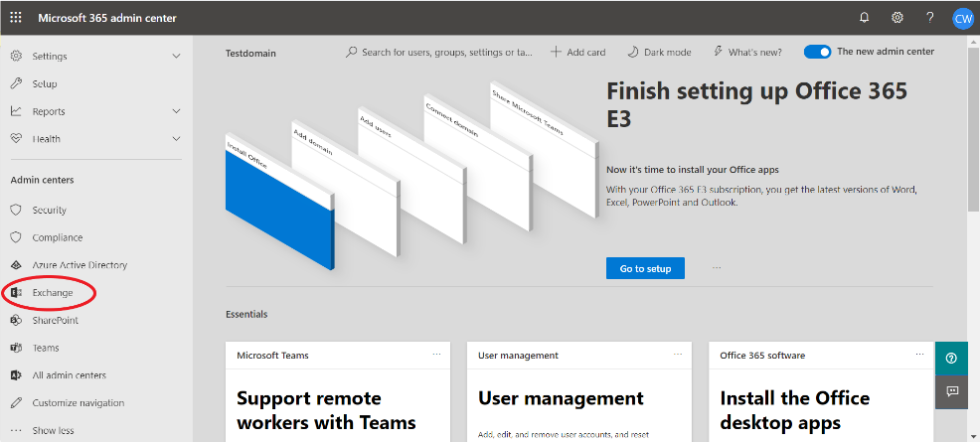The image size is (980, 442).
Task: Open the Exchange admin center
Action: pyautogui.click(x=52, y=293)
